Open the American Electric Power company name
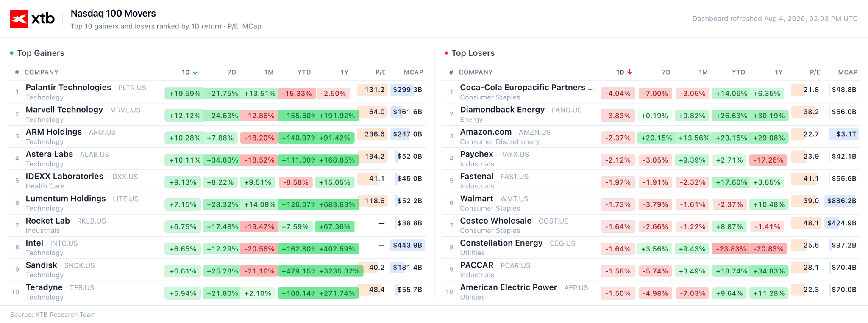Image resolution: width=868 pixels, height=323 pixels. point(509,287)
